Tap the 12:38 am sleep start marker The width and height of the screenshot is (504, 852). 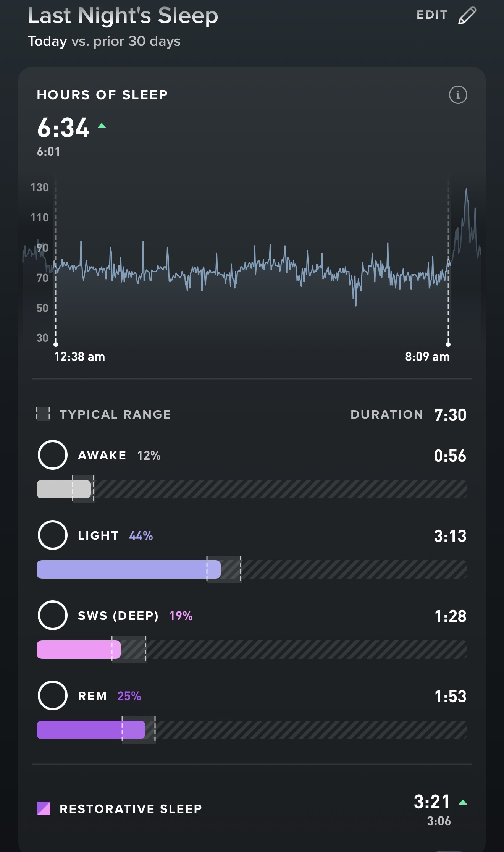point(56,344)
